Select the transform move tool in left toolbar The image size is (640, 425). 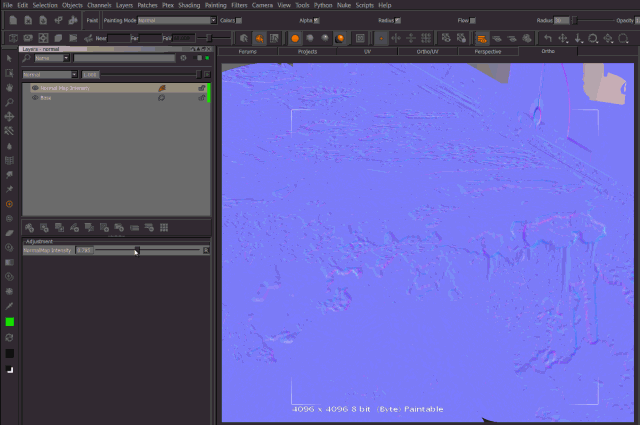[x=9, y=116]
